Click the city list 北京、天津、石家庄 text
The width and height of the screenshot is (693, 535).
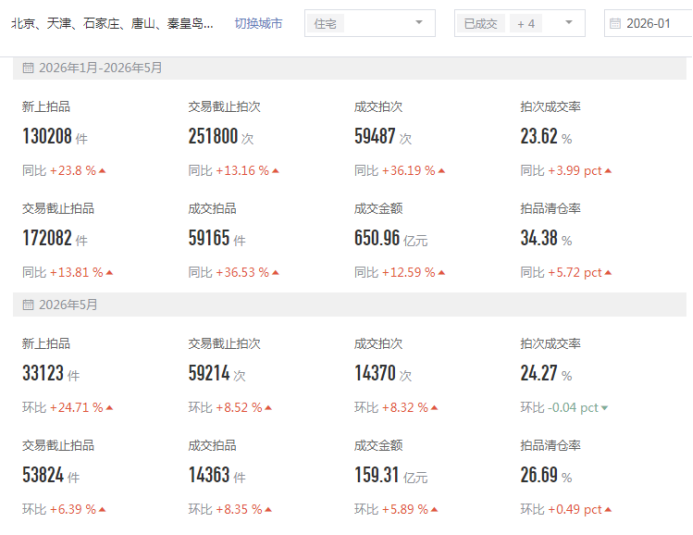[x=112, y=23]
